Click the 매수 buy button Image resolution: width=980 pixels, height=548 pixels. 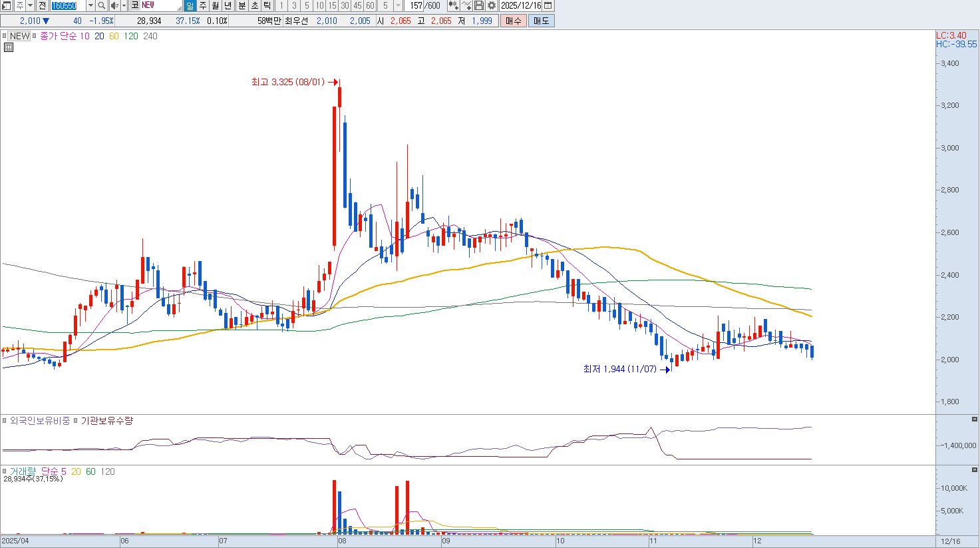[x=513, y=21]
